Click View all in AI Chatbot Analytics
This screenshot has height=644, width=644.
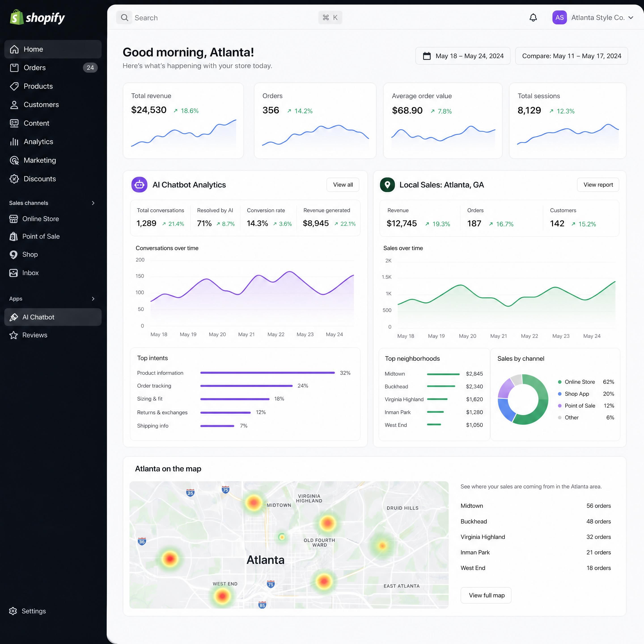coord(343,185)
